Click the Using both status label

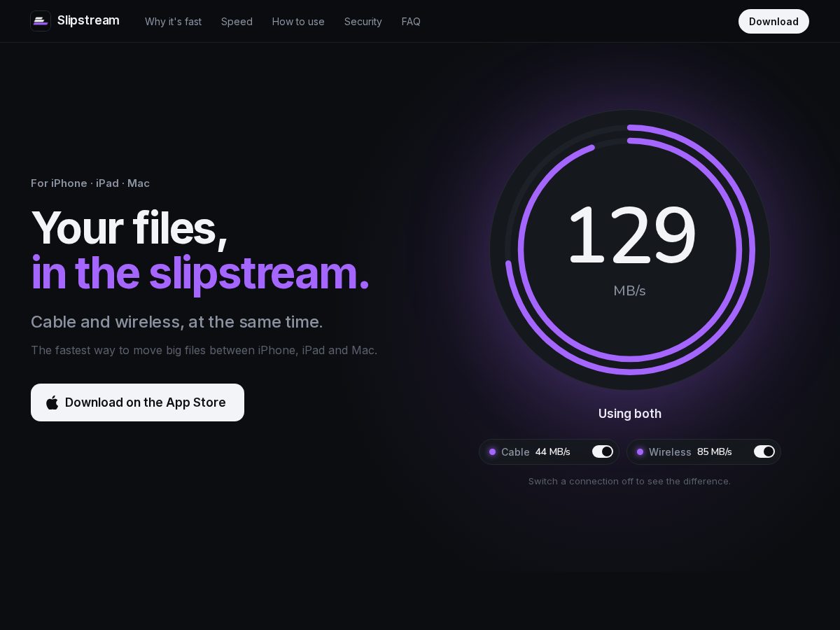(x=630, y=414)
